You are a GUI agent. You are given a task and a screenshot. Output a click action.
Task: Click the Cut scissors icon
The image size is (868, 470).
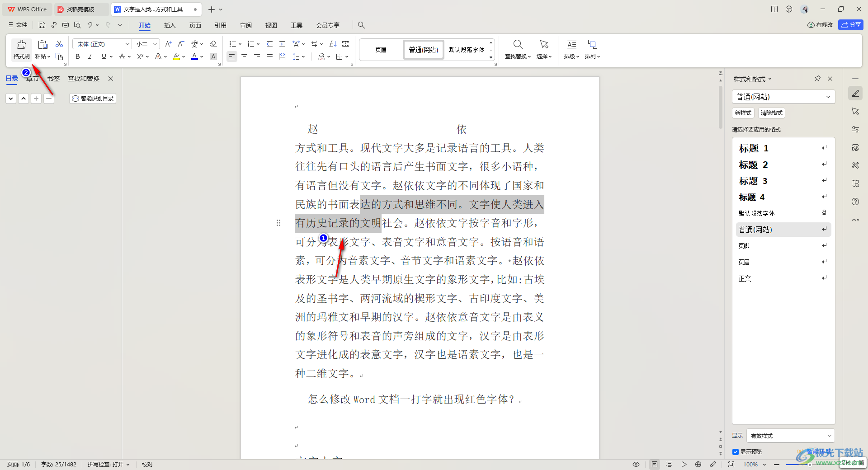[59, 44]
